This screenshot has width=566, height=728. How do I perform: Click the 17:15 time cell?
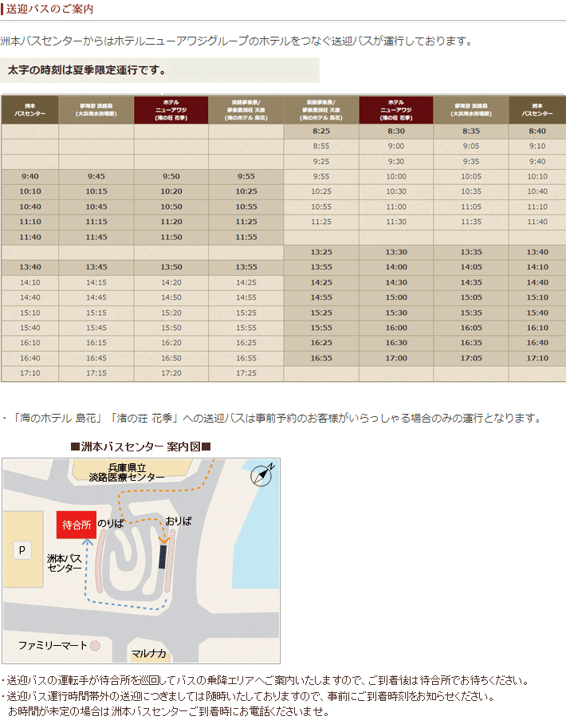[x=96, y=373]
